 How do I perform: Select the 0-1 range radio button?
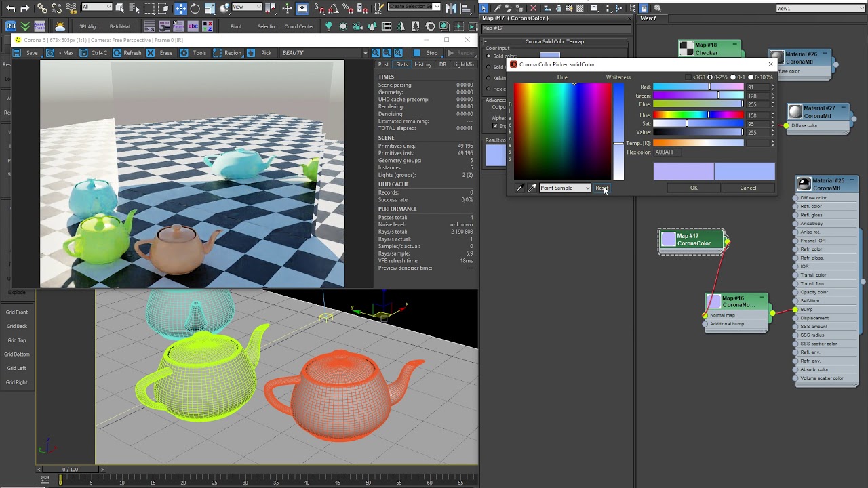click(733, 77)
